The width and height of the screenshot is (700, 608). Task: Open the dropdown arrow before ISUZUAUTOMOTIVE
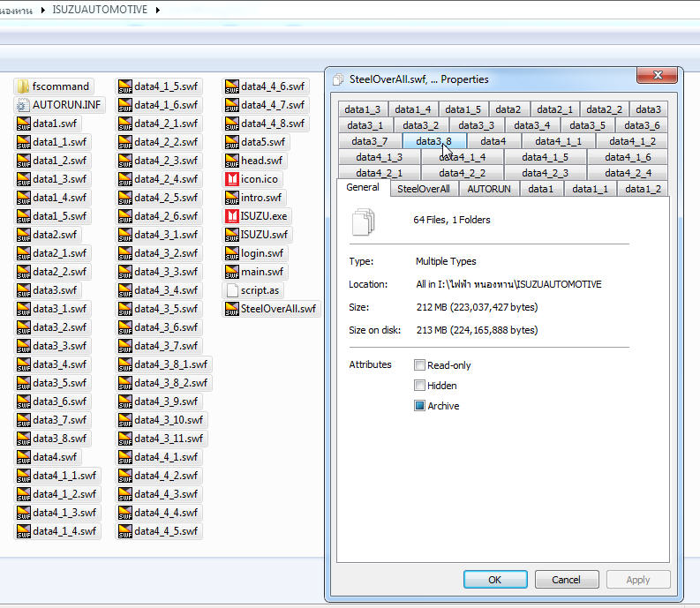(x=43, y=10)
